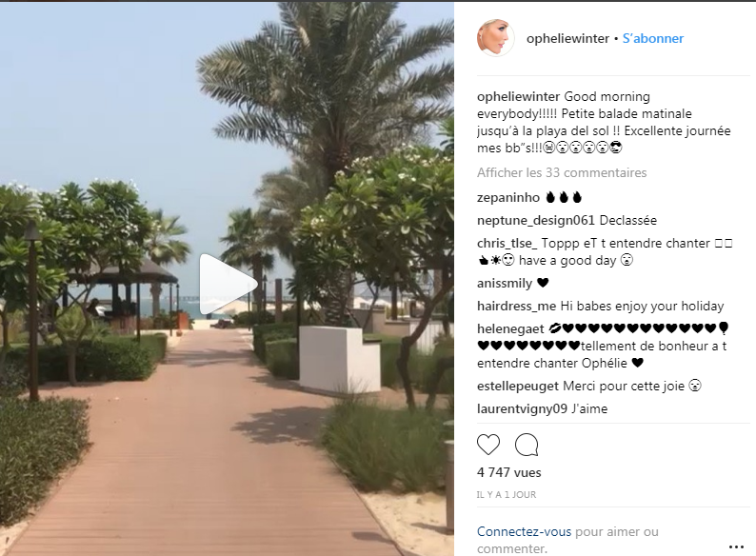Open chris_tlse_ commenter profile

click(x=507, y=243)
